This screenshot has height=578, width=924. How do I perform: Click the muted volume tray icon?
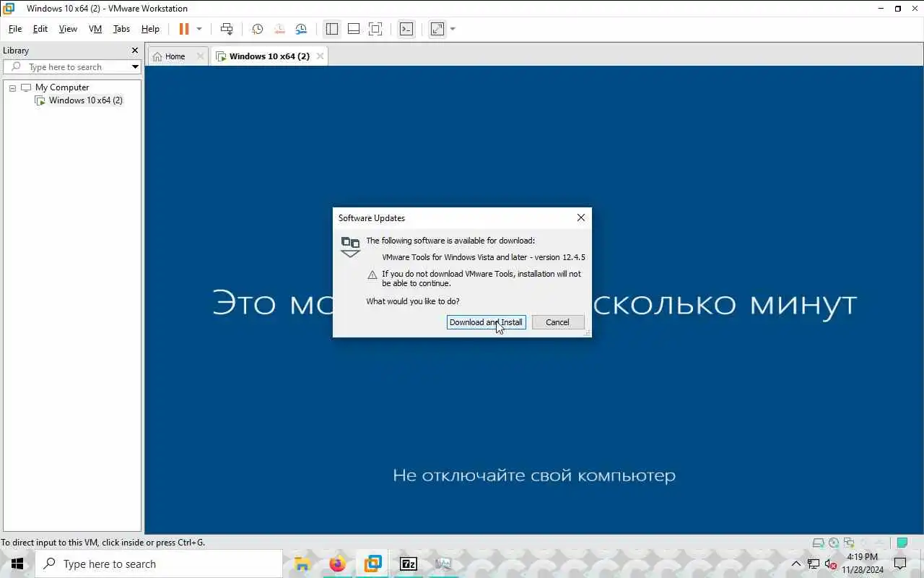(x=831, y=564)
